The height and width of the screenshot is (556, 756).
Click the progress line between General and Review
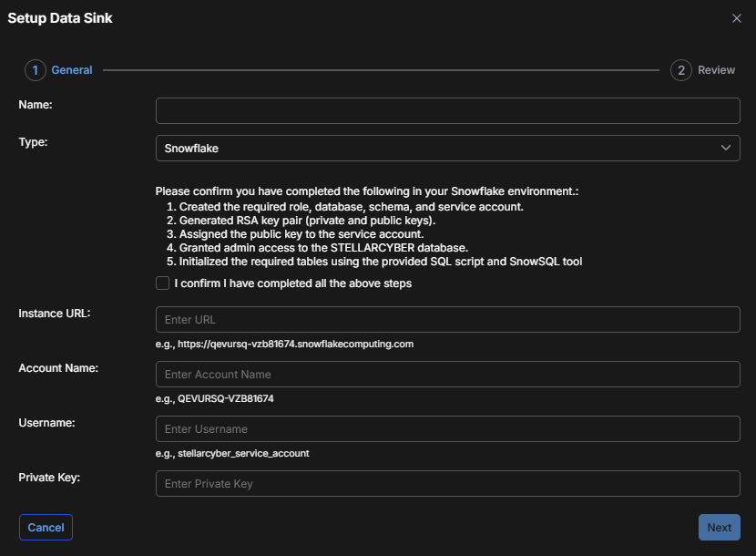(381, 70)
